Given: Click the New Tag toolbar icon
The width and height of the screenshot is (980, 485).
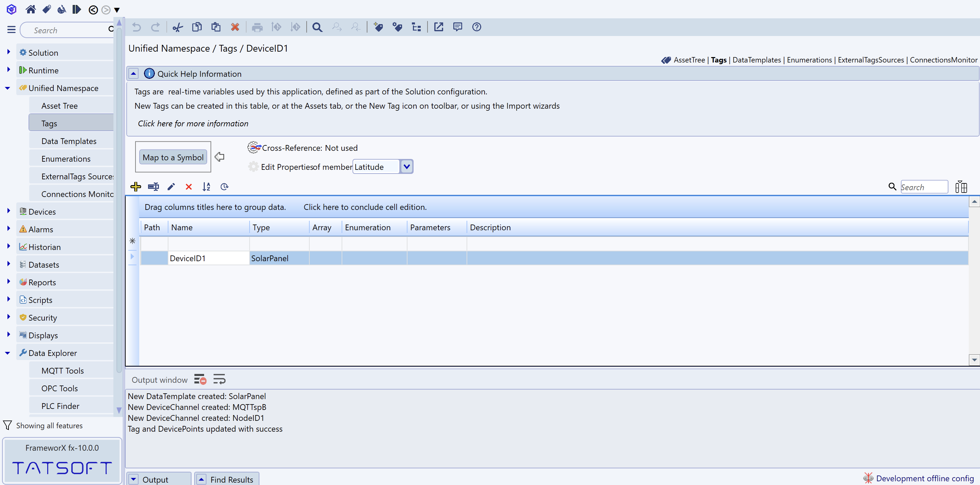Looking at the screenshot, I should pyautogui.click(x=378, y=27).
